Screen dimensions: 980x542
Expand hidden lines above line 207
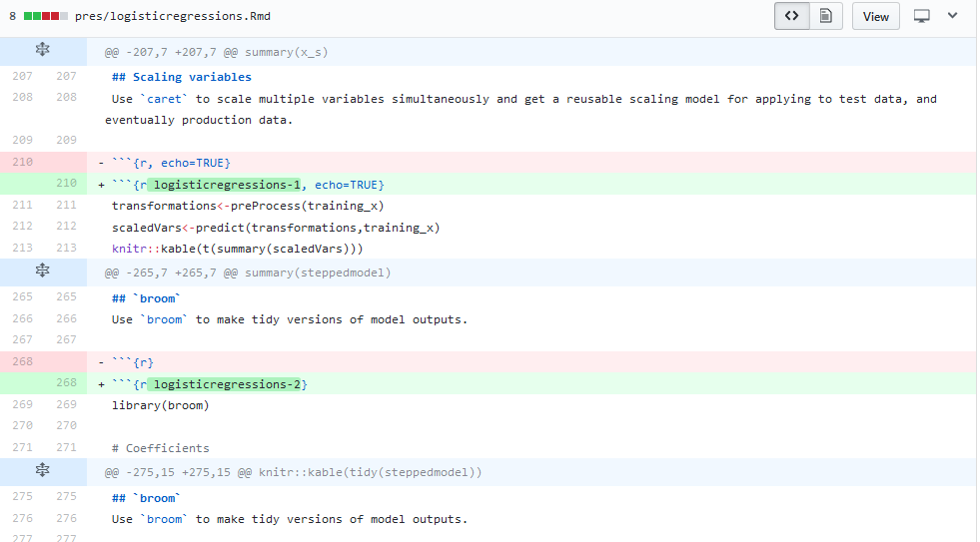(43, 50)
